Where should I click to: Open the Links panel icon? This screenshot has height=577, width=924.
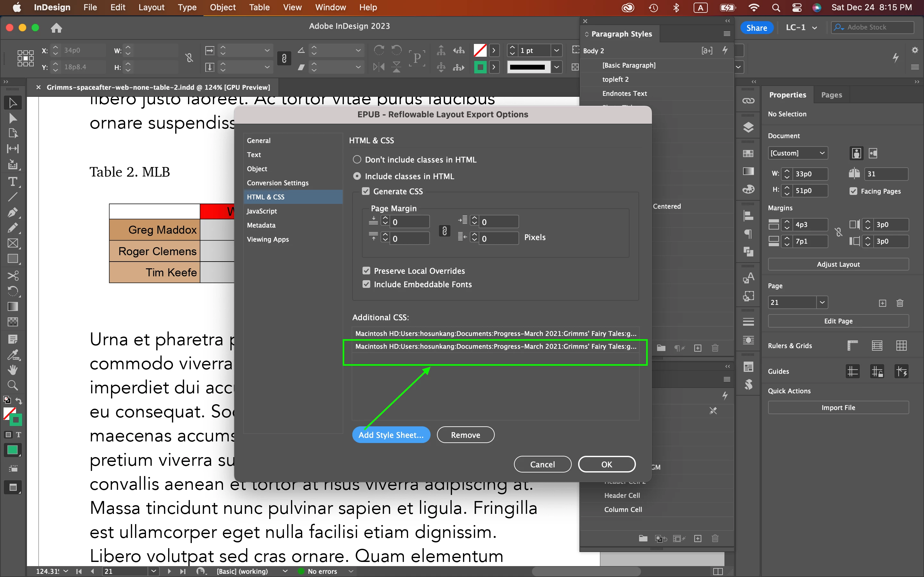[748, 101]
